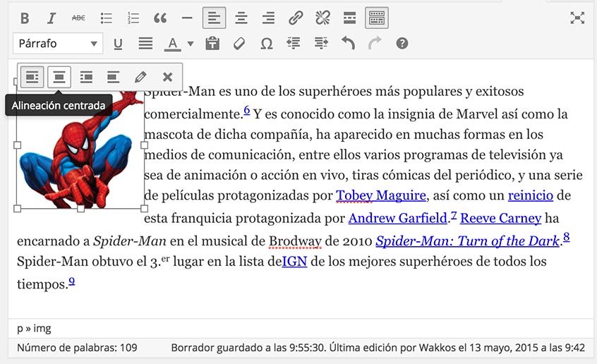Screen dimensions: 597x364
Task: Center text in main toolbar
Action: tap(241, 18)
